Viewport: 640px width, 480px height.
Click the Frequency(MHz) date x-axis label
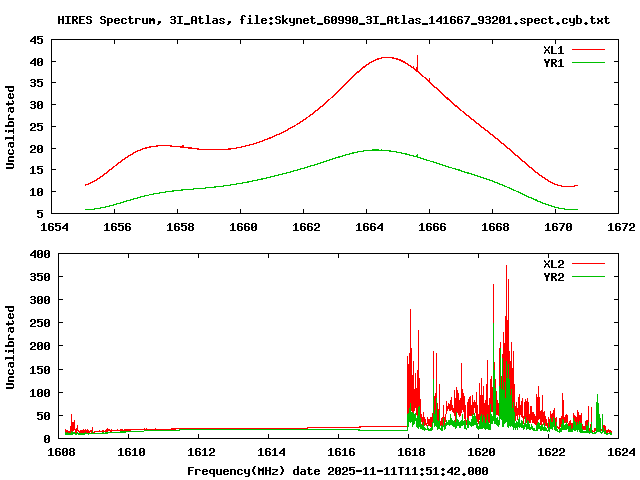[337, 470]
